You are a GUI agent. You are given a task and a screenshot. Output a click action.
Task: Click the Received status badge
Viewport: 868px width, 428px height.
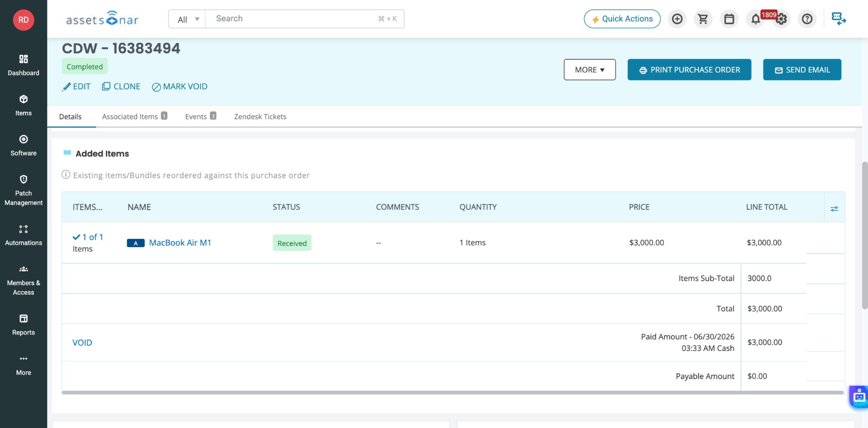point(292,243)
